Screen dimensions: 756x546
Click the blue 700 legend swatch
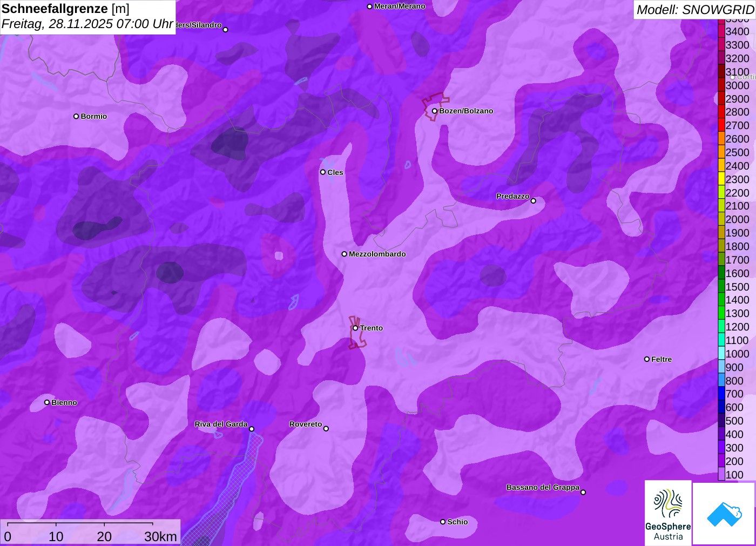pos(721,394)
